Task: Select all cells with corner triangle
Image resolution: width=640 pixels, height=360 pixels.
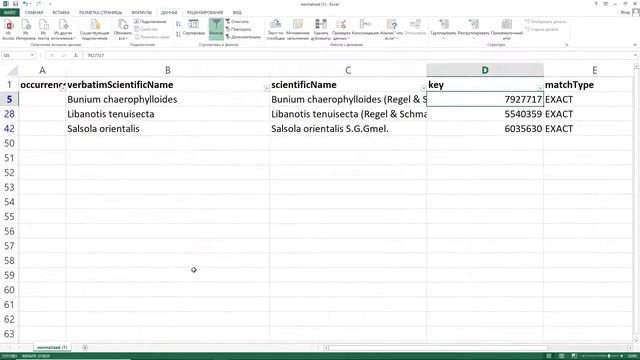Action: [x=12, y=71]
